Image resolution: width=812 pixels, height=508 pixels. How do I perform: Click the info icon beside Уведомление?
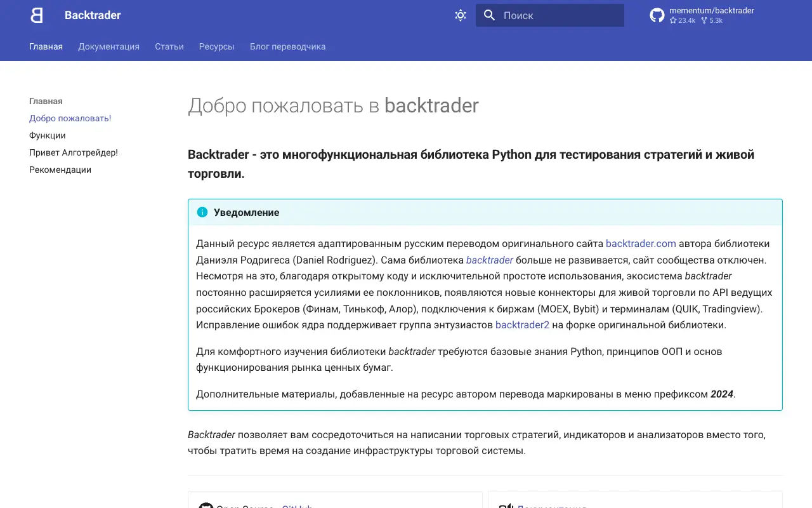[202, 212]
